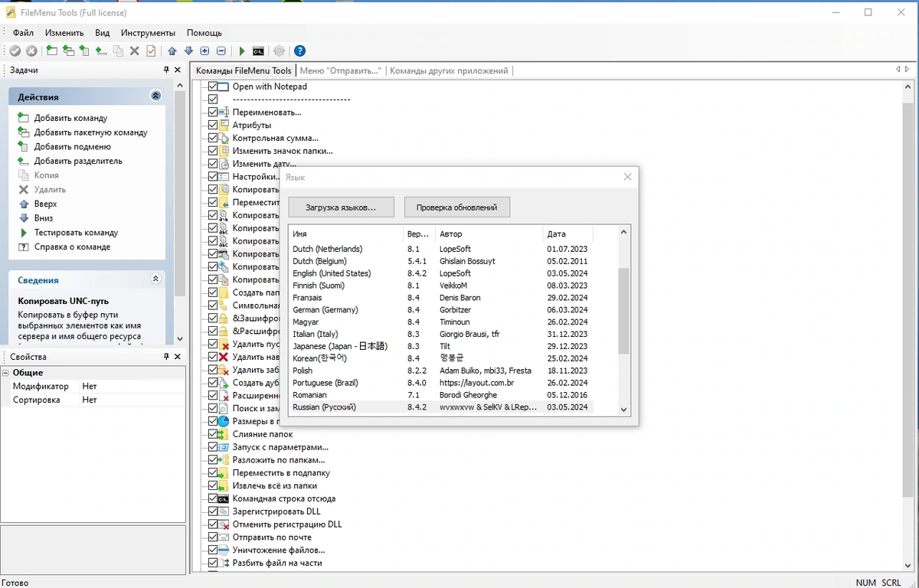This screenshot has height=588, width=919.
Task: Open help via the blue question mark icon
Action: [300, 51]
